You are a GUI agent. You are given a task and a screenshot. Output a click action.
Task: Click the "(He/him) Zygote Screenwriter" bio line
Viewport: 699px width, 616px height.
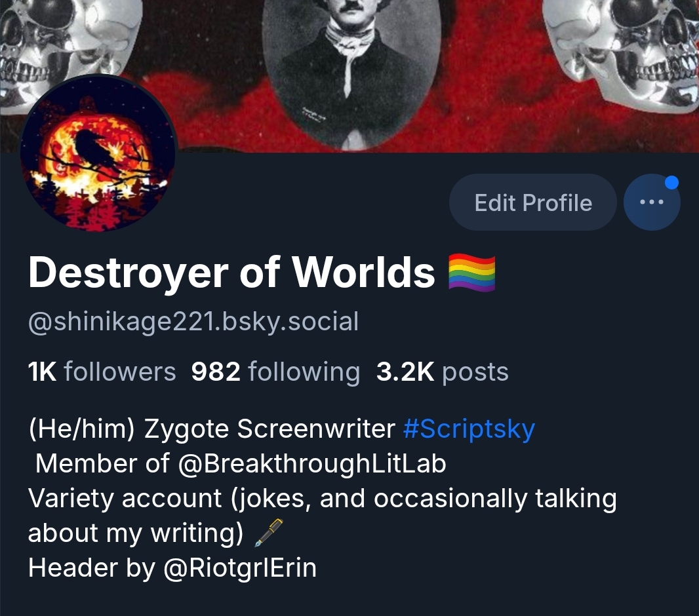[212, 429]
